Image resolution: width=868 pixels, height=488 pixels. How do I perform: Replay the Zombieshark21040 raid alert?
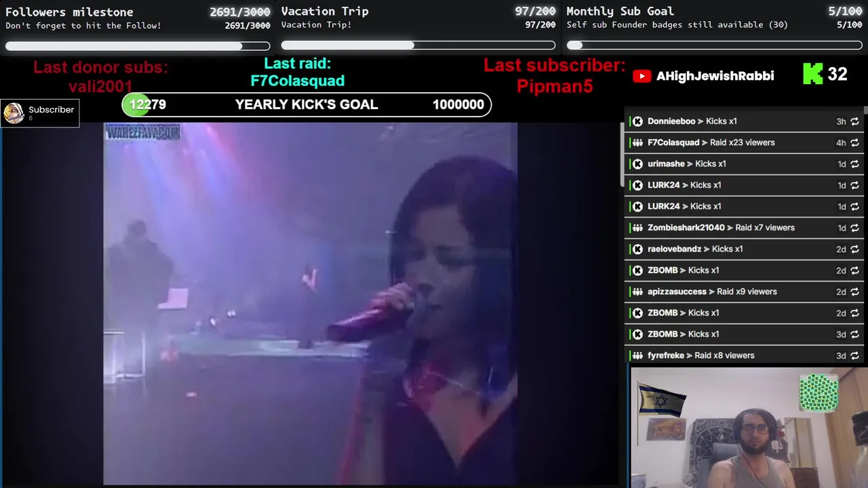pos(854,228)
